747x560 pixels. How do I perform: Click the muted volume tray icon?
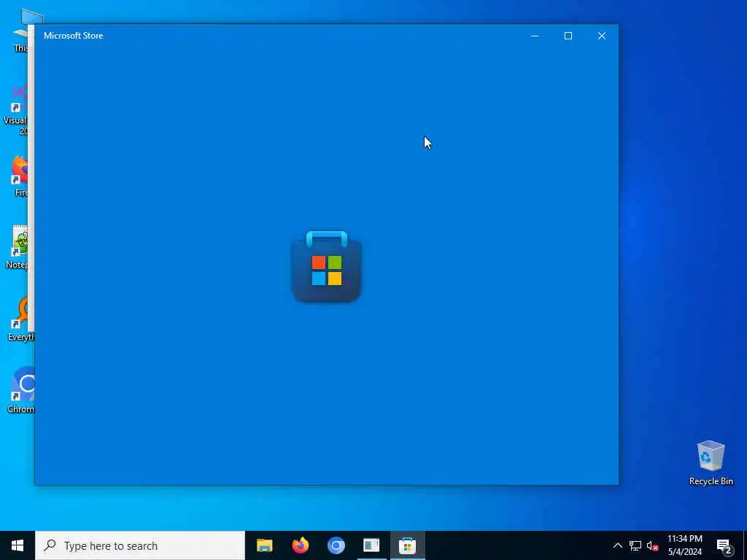[x=653, y=545]
